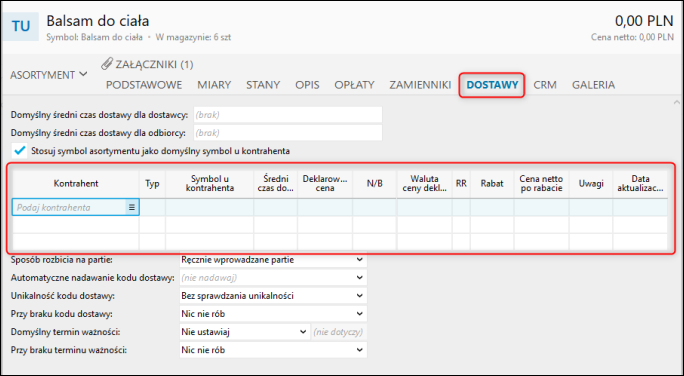Switch to the MIARY tab
684x376 pixels.
pos(214,85)
